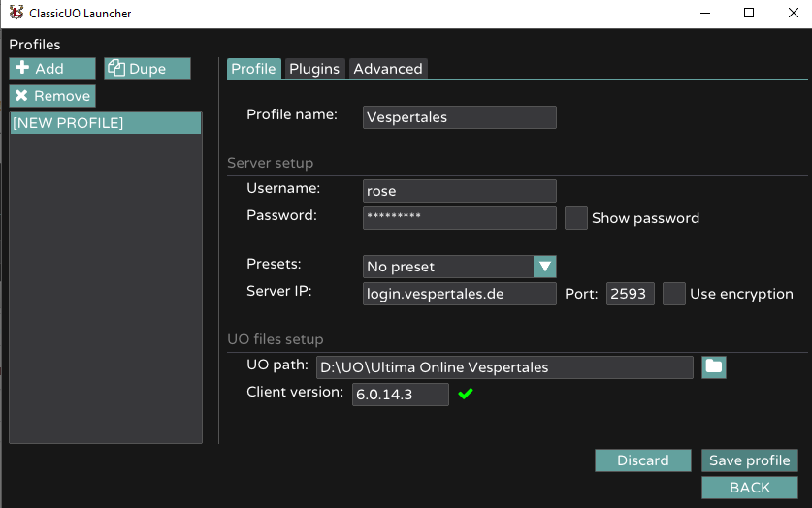Close the ClassicUO Launcher window

point(793,13)
